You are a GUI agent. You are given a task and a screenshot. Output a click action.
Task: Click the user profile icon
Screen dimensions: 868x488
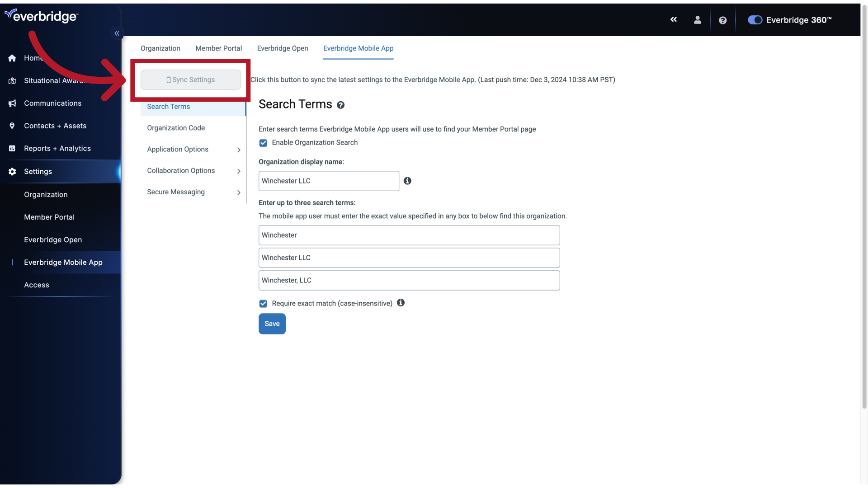click(x=698, y=20)
